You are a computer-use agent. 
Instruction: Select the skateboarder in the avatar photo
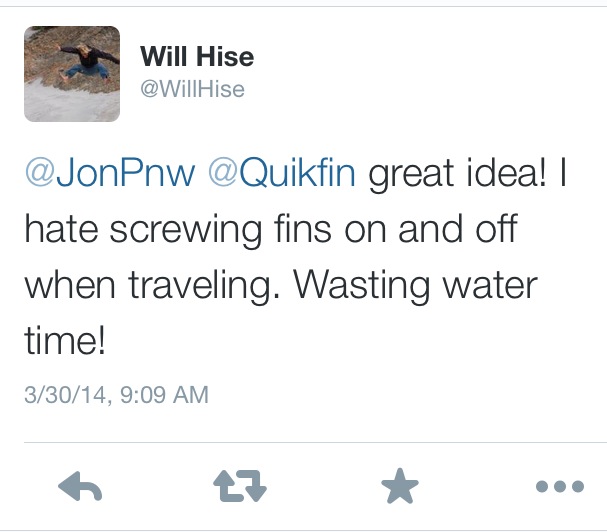[x=86, y=63]
